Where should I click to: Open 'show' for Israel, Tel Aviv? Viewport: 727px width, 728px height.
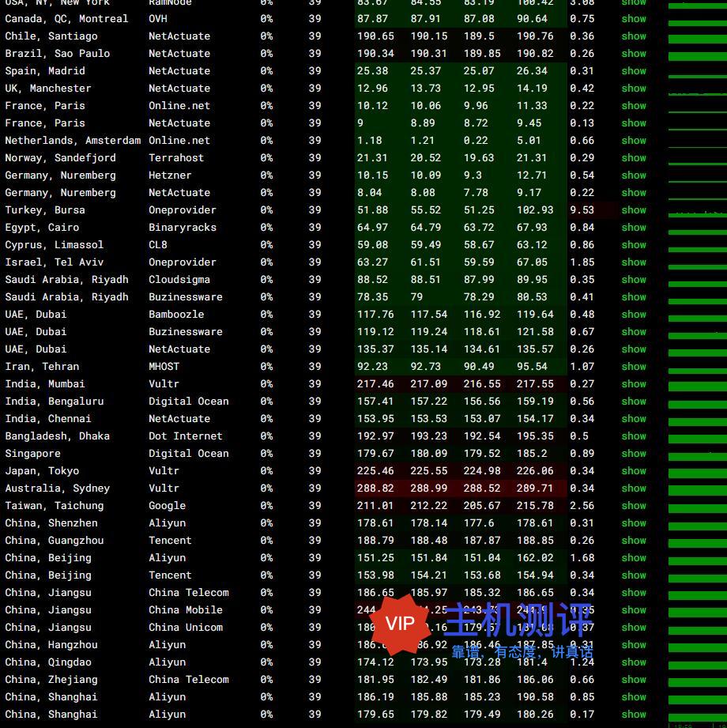[x=634, y=262]
